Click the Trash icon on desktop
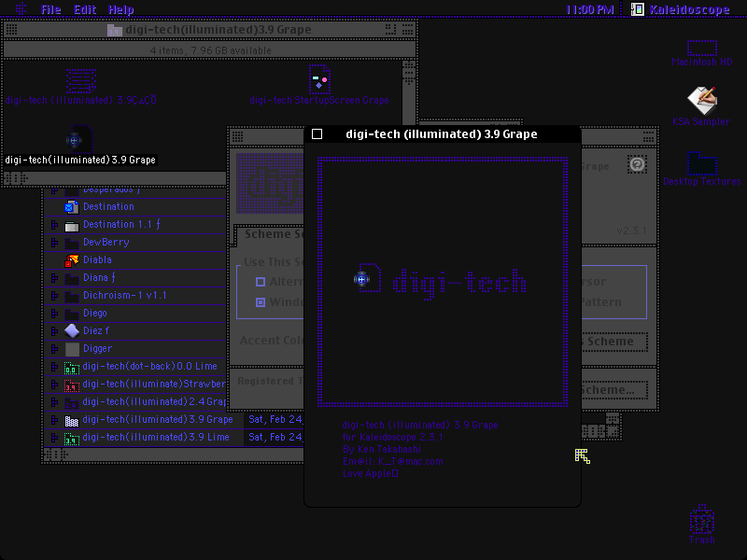747x560 pixels. point(702,519)
